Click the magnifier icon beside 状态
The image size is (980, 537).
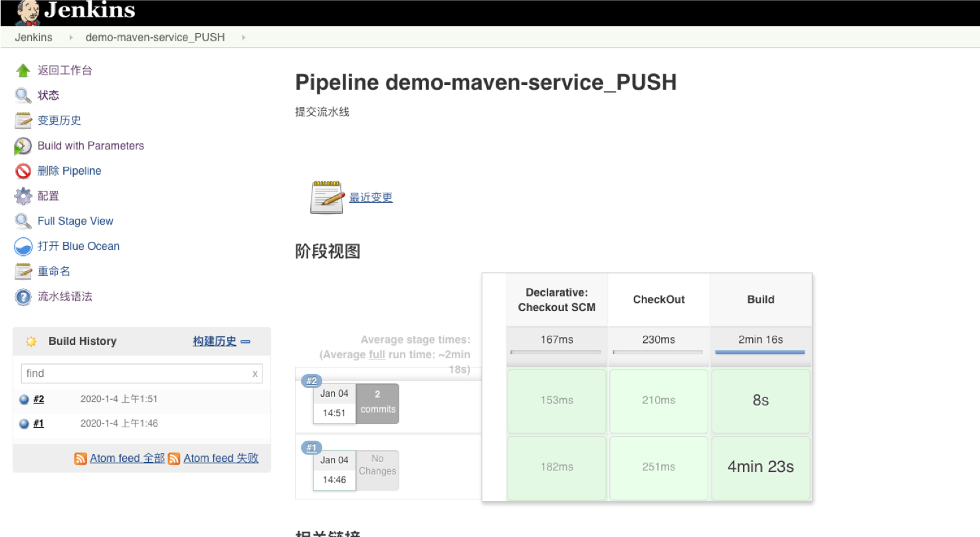23,96
